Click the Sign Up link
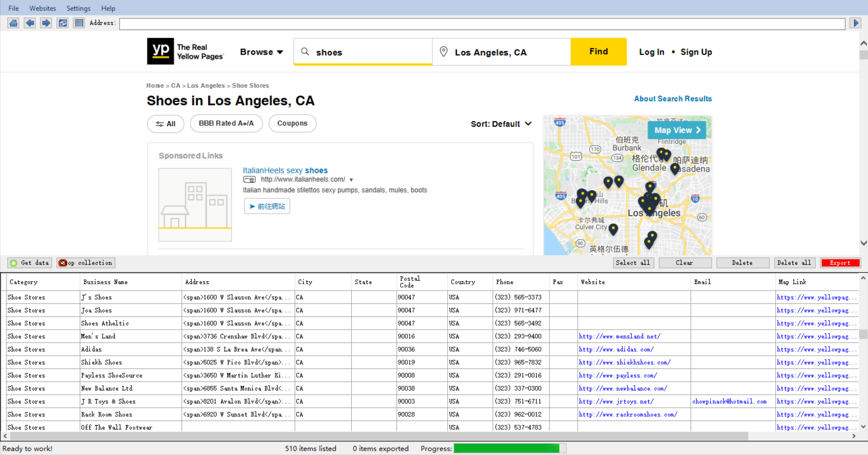 [x=696, y=52]
